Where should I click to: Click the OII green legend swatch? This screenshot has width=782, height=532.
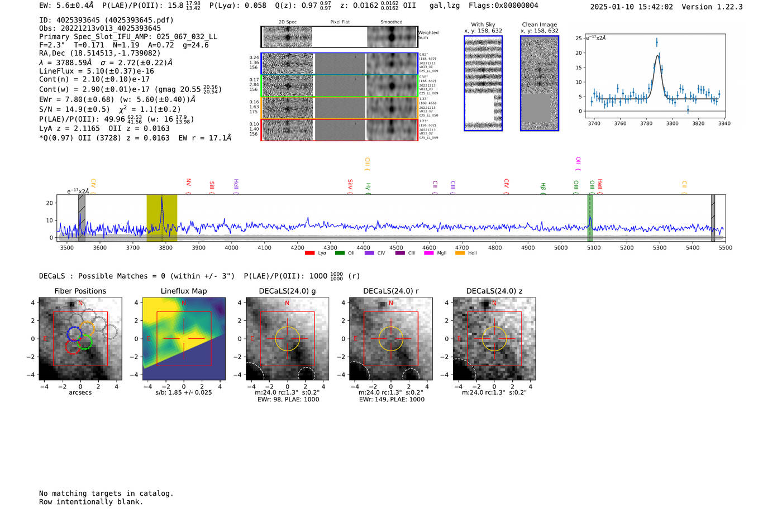click(340, 253)
